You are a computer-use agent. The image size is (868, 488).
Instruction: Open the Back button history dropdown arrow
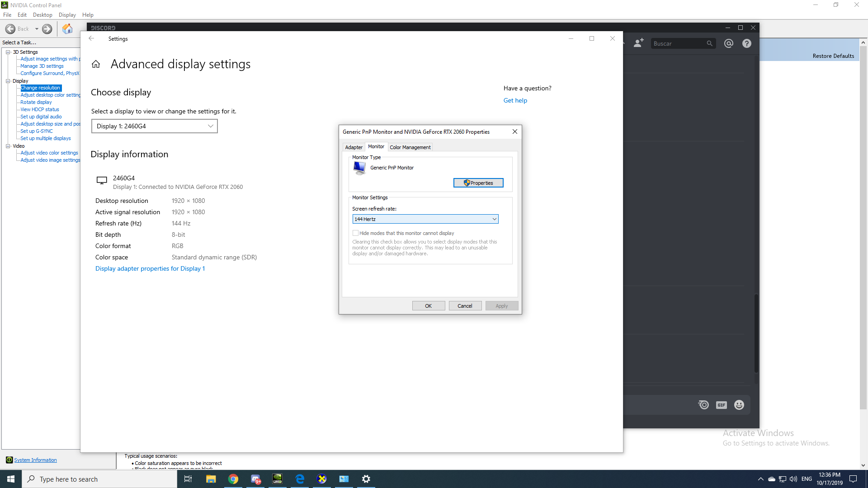37,29
